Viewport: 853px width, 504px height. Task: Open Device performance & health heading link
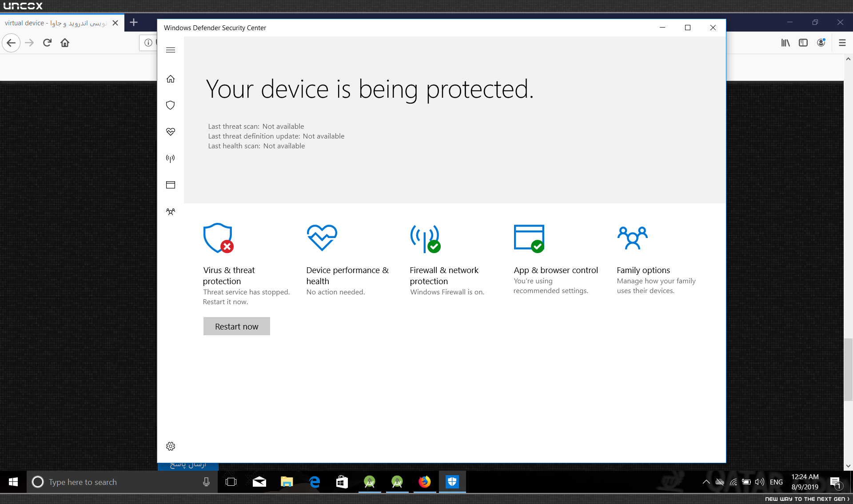[347, 276]
